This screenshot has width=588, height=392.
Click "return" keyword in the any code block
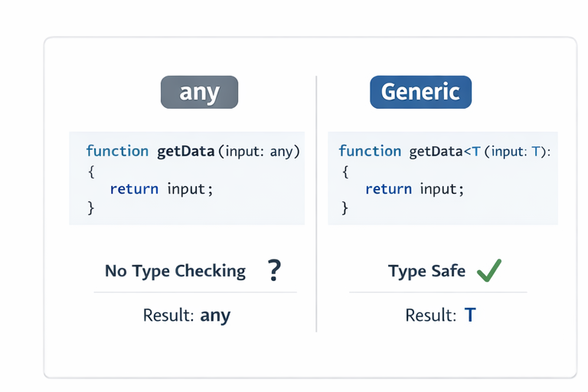(x=134, y=188)
